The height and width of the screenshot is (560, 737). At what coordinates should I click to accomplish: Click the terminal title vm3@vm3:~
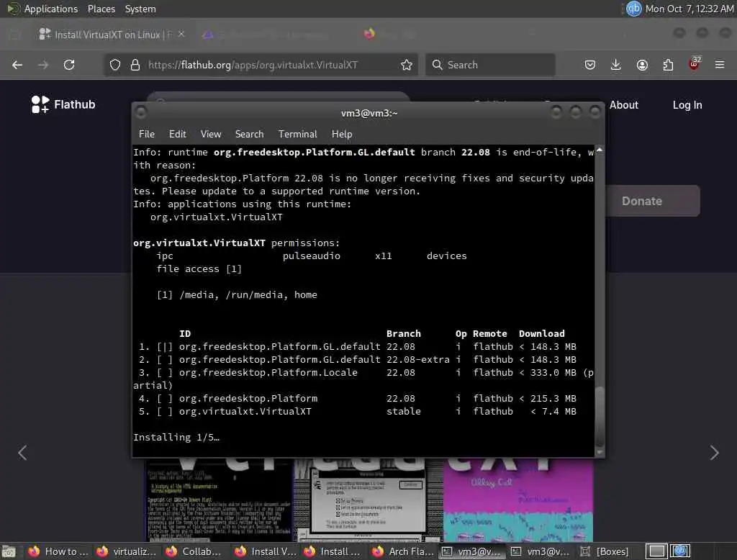369,113
